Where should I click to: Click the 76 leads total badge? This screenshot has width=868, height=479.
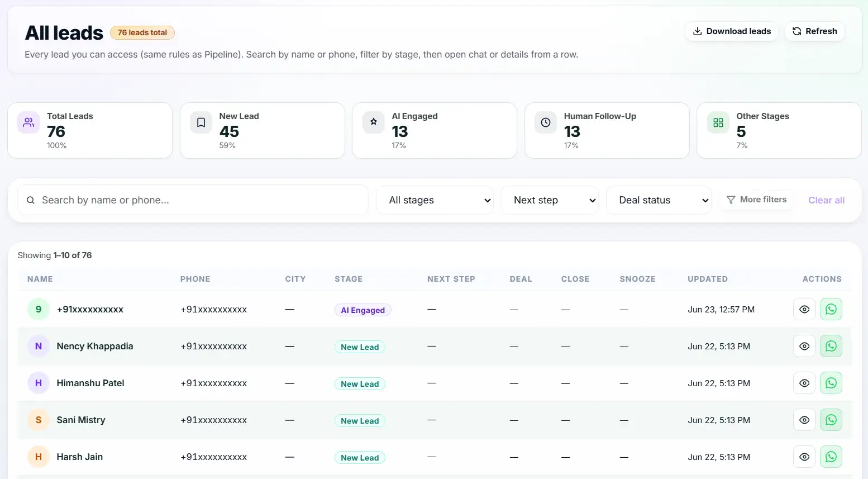[142, 32]
